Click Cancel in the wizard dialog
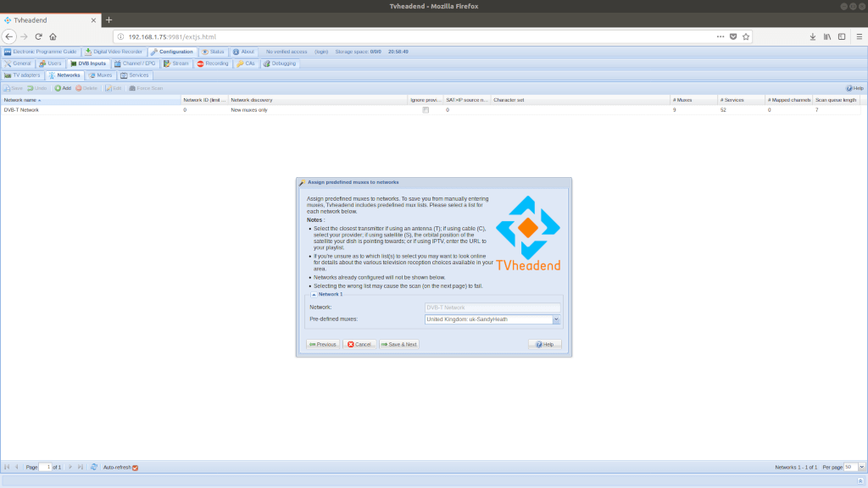Viewport: 868px width, 488px height. tap(359, 344)
